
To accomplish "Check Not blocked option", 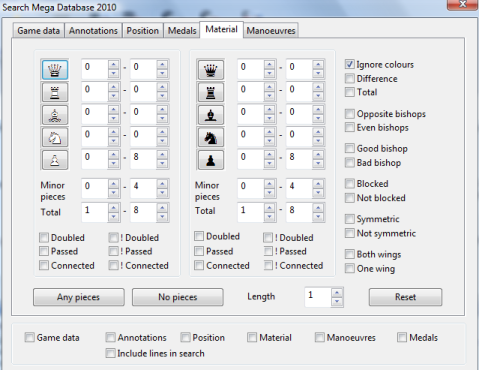I will (x=349, y=198).
